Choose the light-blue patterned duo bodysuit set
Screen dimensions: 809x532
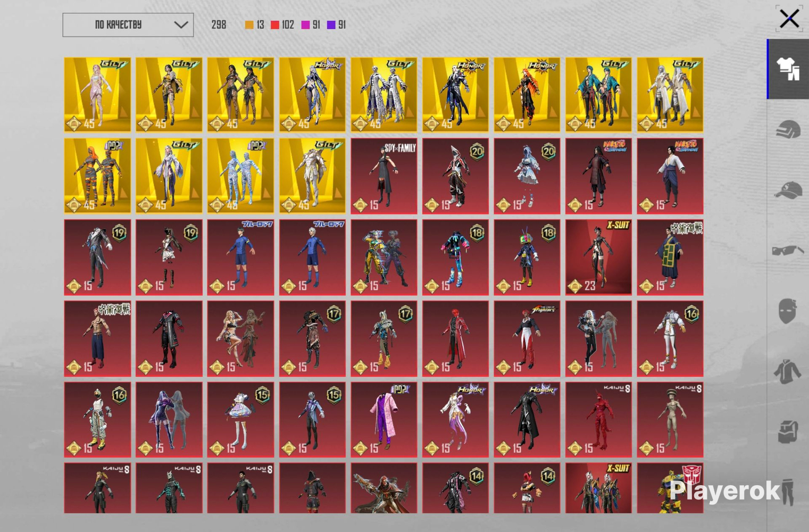[240, 176]
